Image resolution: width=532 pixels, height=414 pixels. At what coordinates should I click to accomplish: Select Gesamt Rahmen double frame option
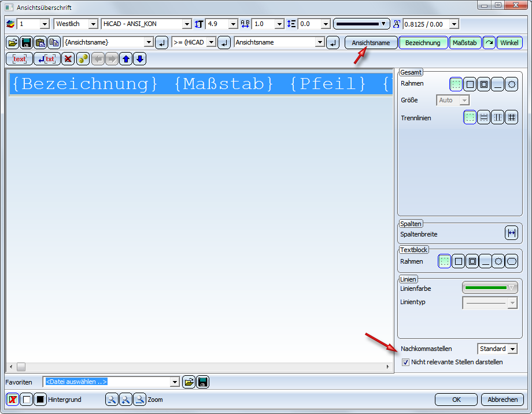[x=484, y=84]
